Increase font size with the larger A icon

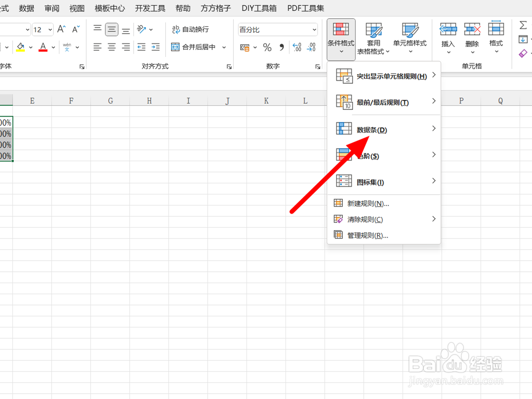62,29
